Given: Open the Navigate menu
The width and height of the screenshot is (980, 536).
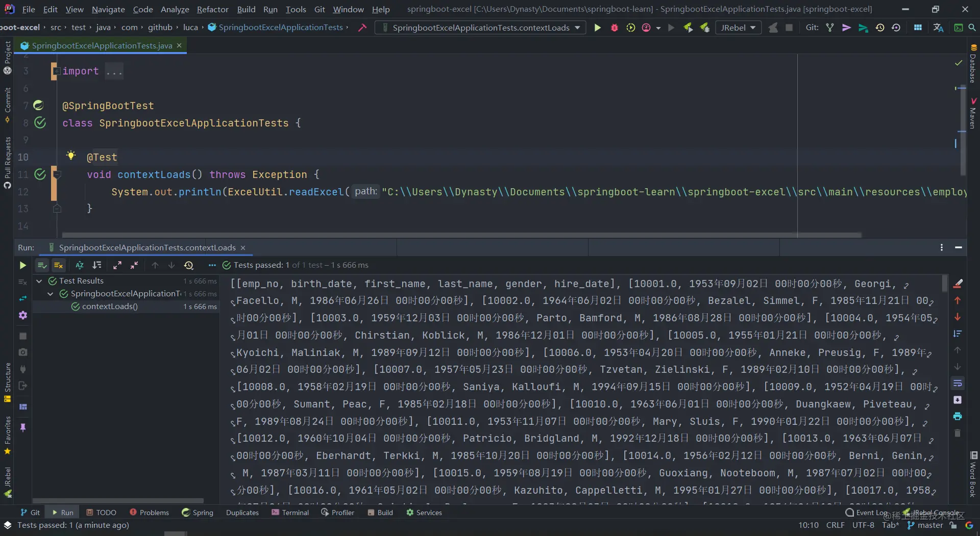Looking at the screenshot, I should click(108, 9).
